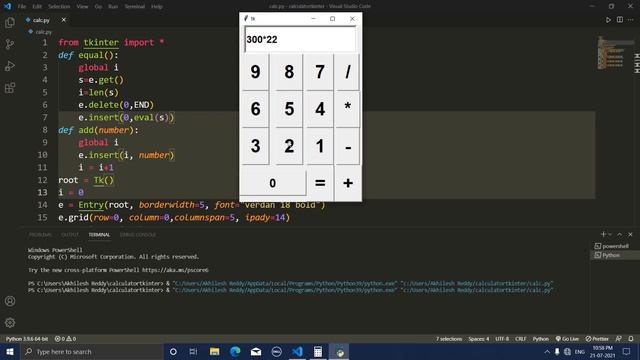The width and height of the screenshot is (640, 360).
Task: Click calculator button 9
Action: 256,72
